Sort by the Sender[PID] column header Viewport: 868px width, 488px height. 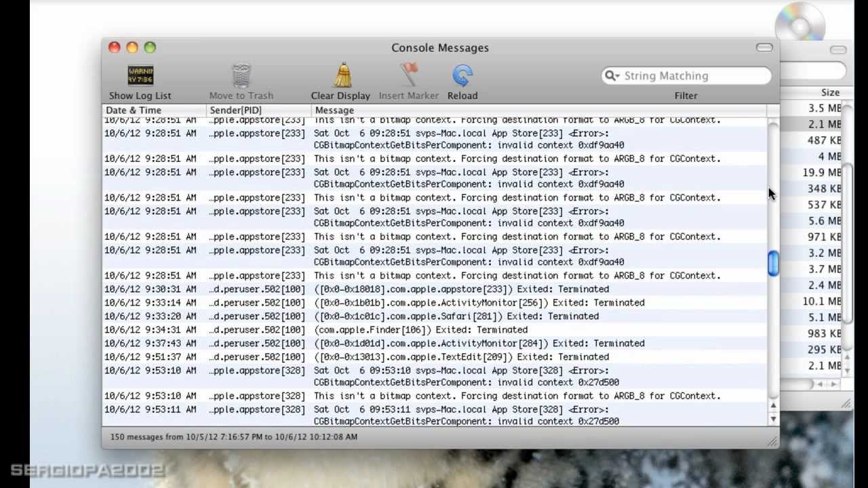coord(259,110)
